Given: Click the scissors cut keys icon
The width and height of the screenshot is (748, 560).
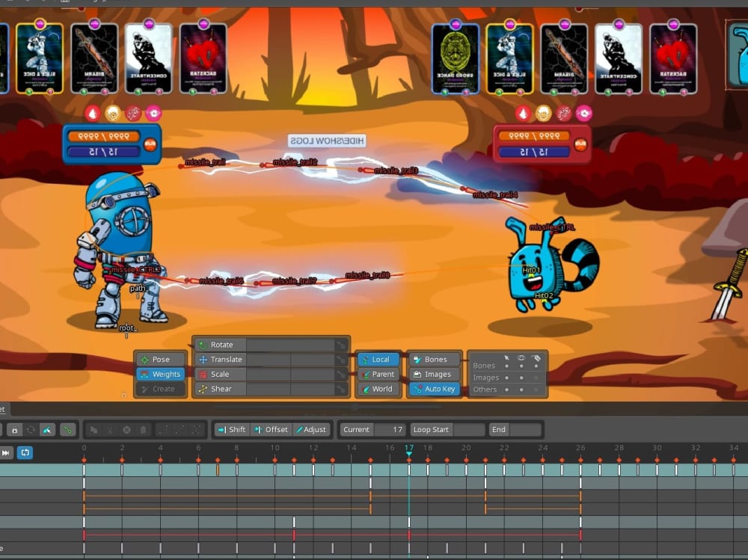Looking at the screenshot, I should click(x=110, y=430).
